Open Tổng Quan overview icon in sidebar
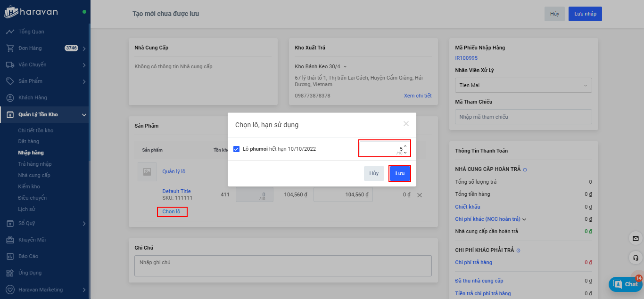 [10, 32]
